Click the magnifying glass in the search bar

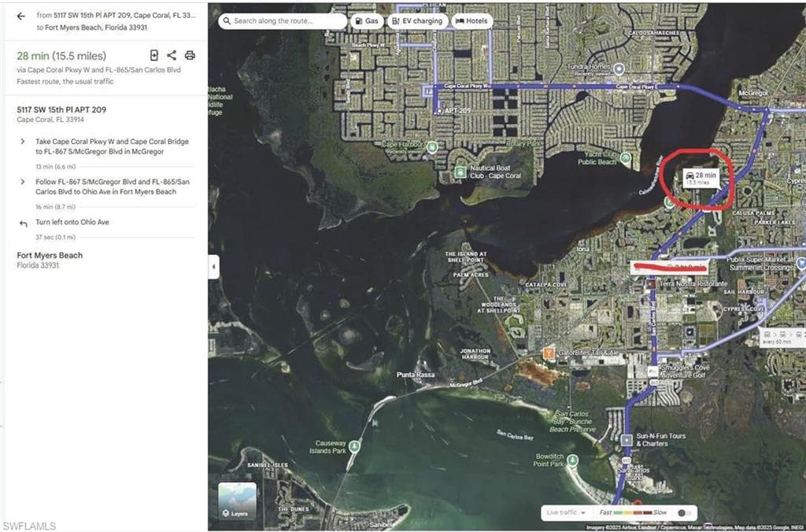click(x=227, y=21)
